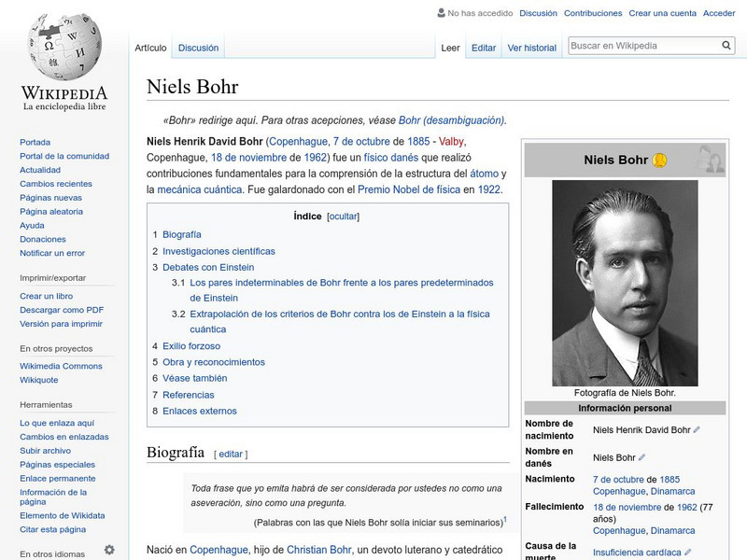Open Premio Nobel de física link

[x=409, y=189]
